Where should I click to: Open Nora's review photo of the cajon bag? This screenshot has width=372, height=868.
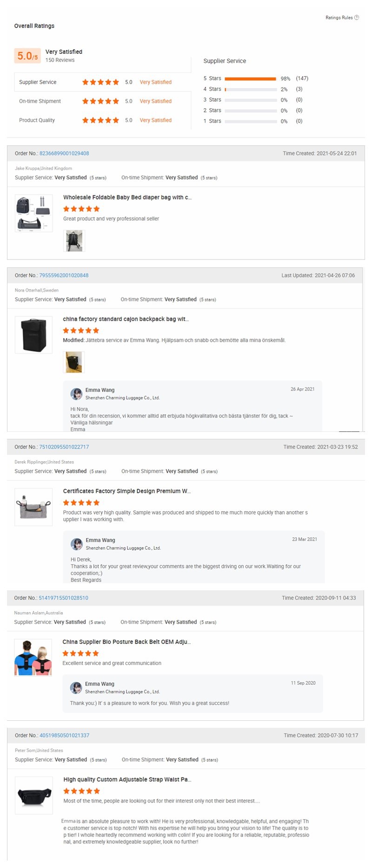coord(73,362)
